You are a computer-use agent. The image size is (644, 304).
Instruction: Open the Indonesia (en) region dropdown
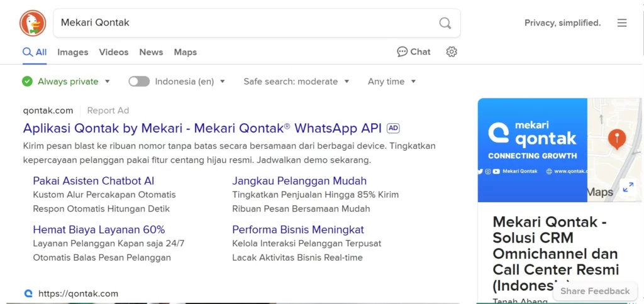click(x=190, y=81)
